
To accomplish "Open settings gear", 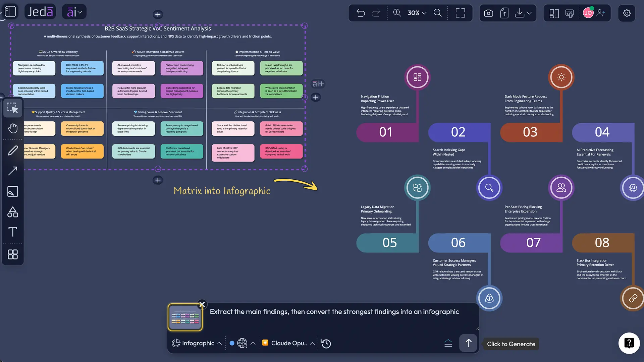I will coord(627,13).
